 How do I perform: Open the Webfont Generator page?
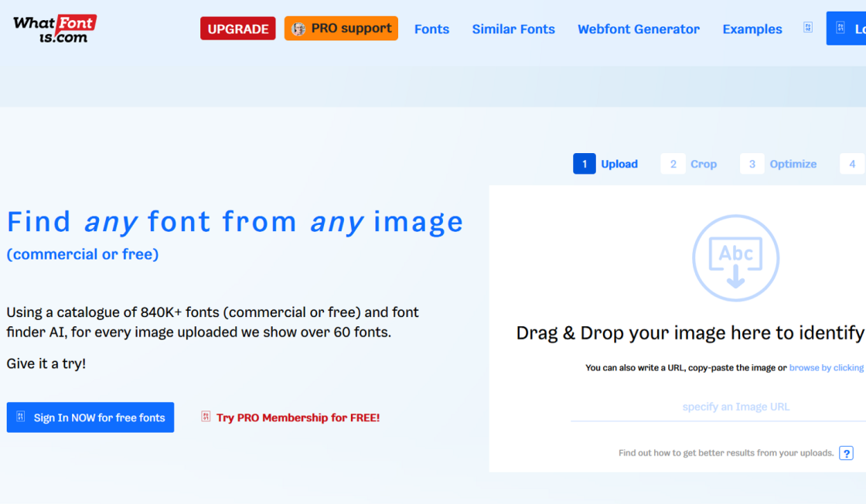(x=638, y=29)
